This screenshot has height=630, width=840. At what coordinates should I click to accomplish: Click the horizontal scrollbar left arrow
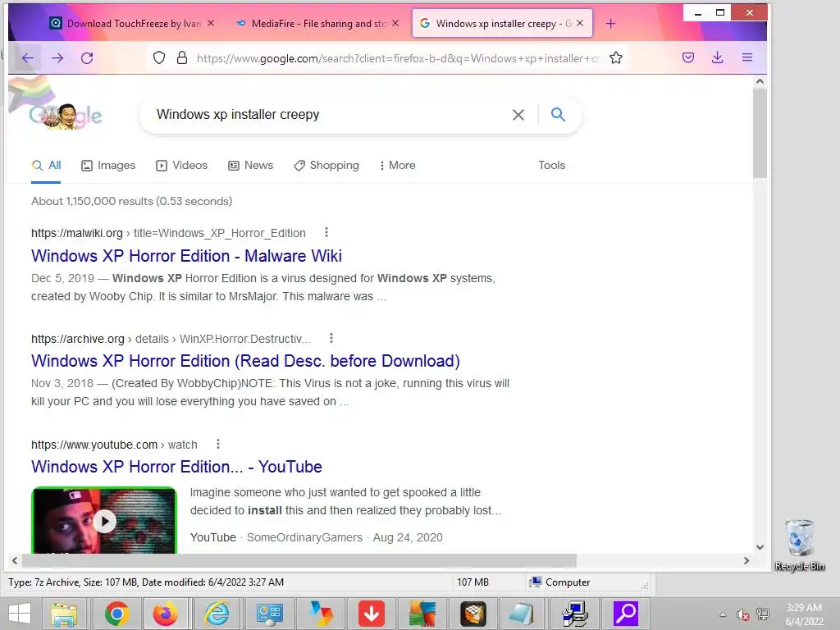coord(15,560)
